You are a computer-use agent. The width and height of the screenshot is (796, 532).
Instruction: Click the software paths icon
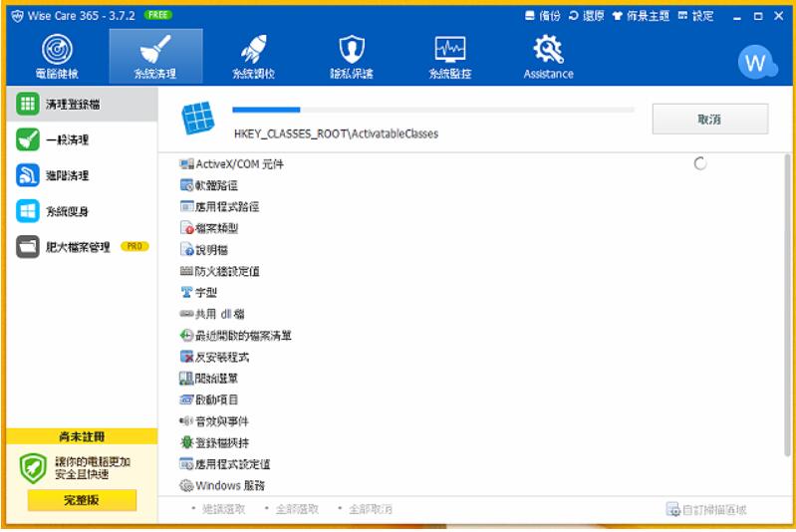(x=187, y=185)
